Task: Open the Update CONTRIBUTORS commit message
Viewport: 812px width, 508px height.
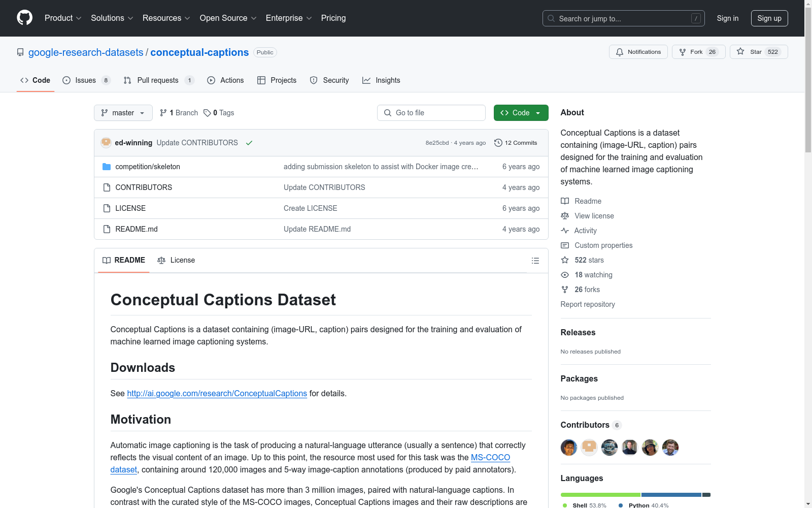Action: pyautogui.click(x=197, y=143)
